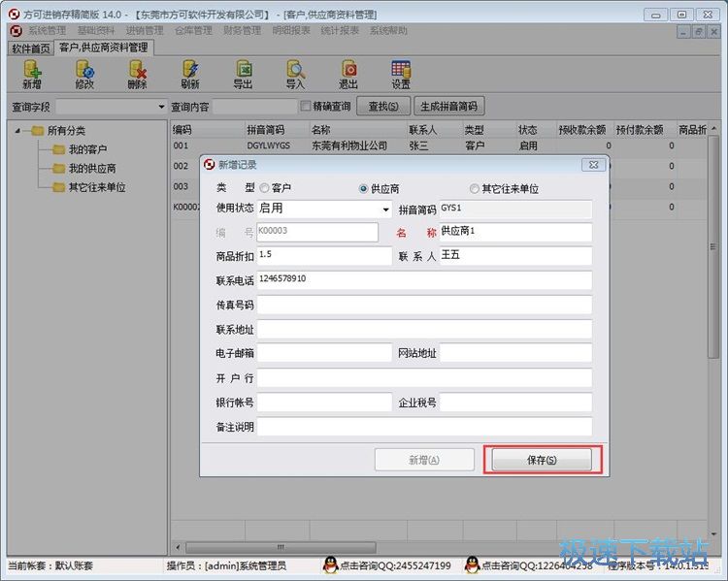
Task: Click the 修改 (Modify) toolbar icon
Action: coord(84,75)
